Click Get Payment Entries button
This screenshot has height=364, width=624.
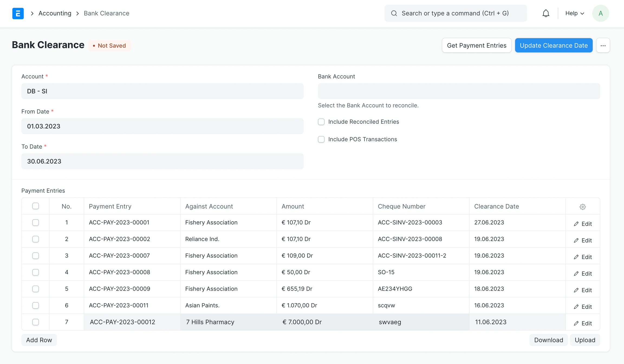[x=476, y=45]
